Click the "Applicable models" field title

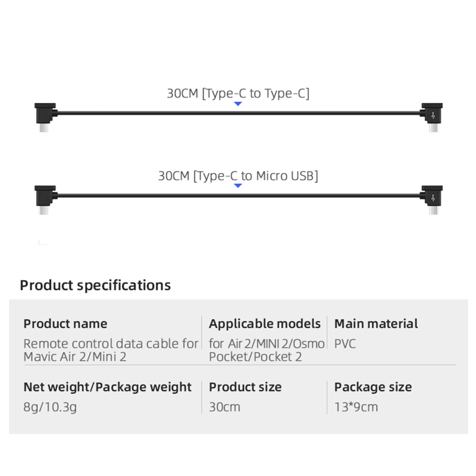click(265, 324)
